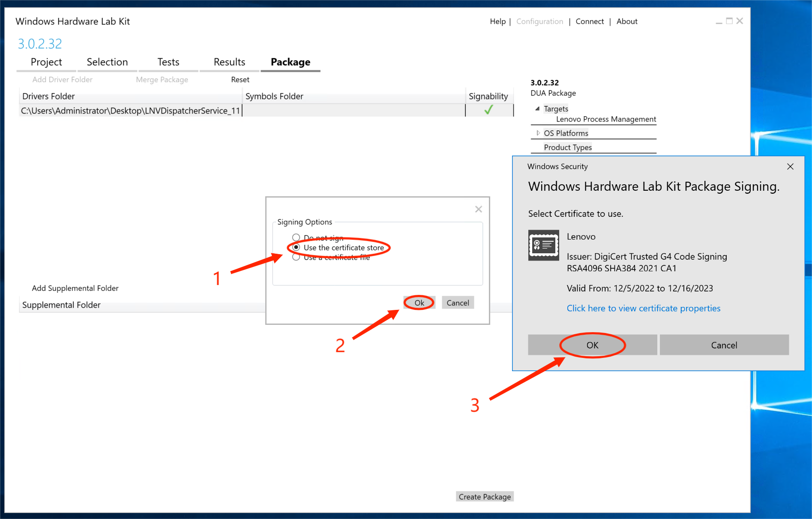Select the Product Types tree item

point(568,147)
